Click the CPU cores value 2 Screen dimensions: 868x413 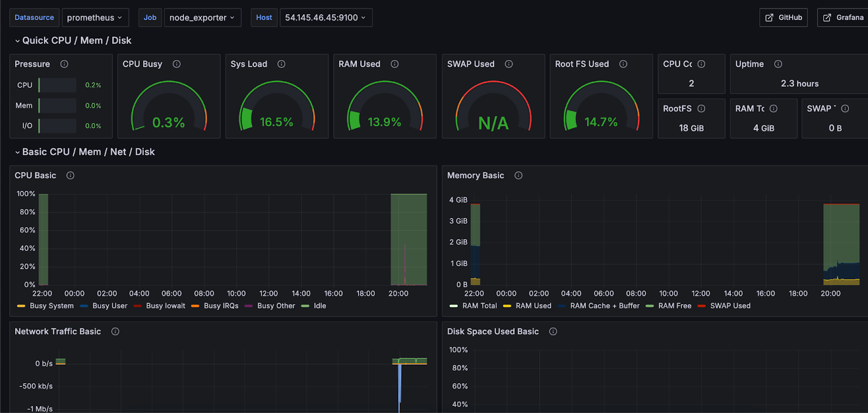pyautogui.click(x=691, y=83)
